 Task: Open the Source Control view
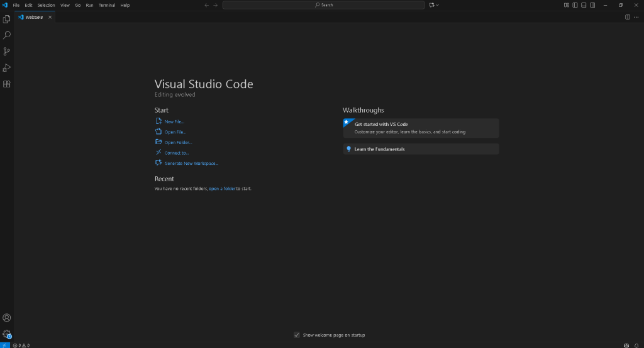point(7,52)
